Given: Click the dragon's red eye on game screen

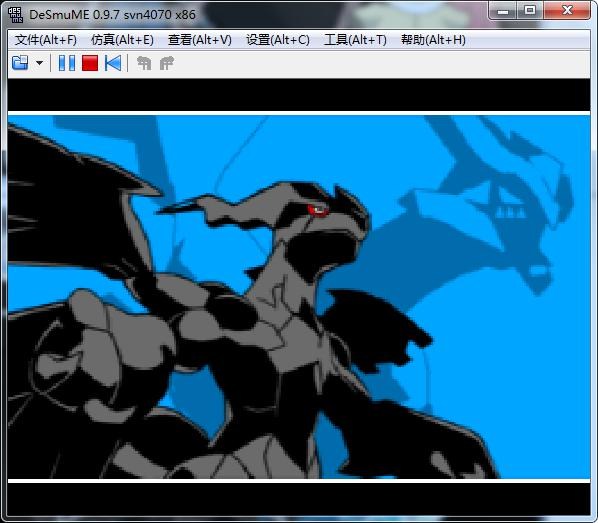Looking at the screenshot, I should coord(317,210).
